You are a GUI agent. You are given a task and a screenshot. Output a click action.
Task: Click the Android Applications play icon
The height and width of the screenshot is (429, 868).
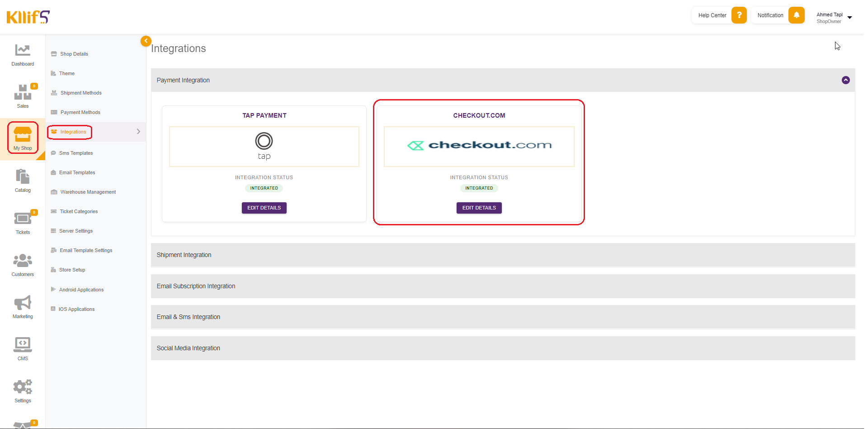53,289
